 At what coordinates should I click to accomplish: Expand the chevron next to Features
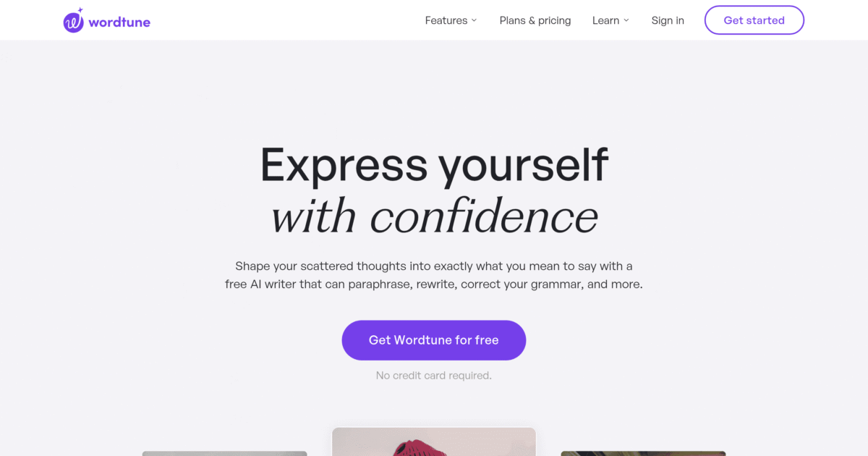point(475,20)
